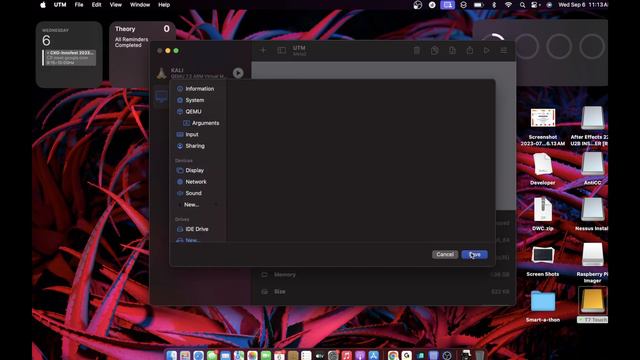Open the Apple menu
The height and width of the screenshot is (360, 640).
pyautogui.click(x=43, y=5)
